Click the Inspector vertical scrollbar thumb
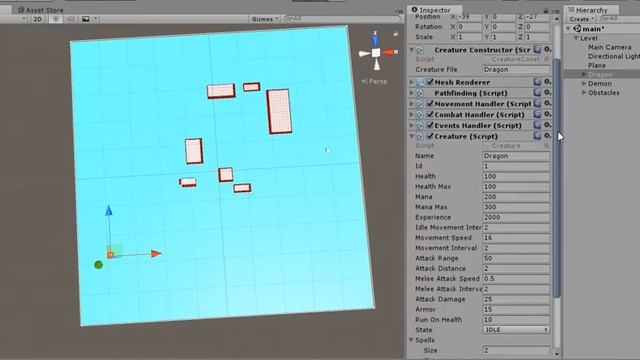This screenshot has width=640, height=360. [557, 178]
